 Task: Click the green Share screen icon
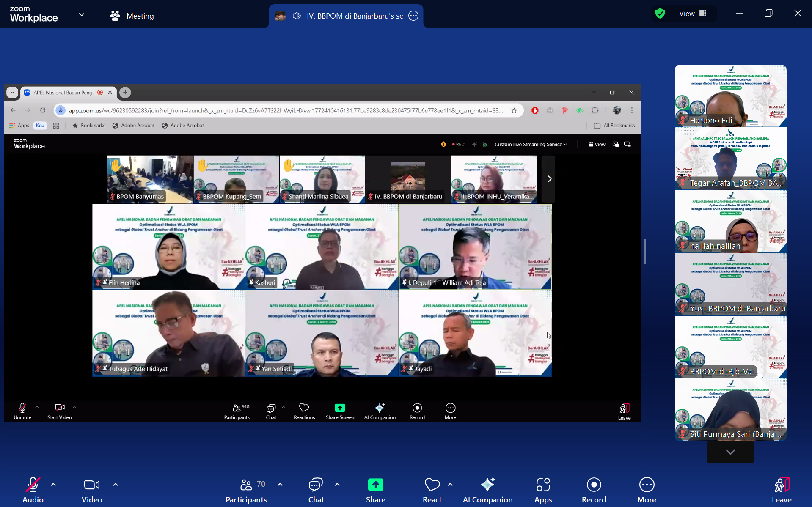coord(375,485)
